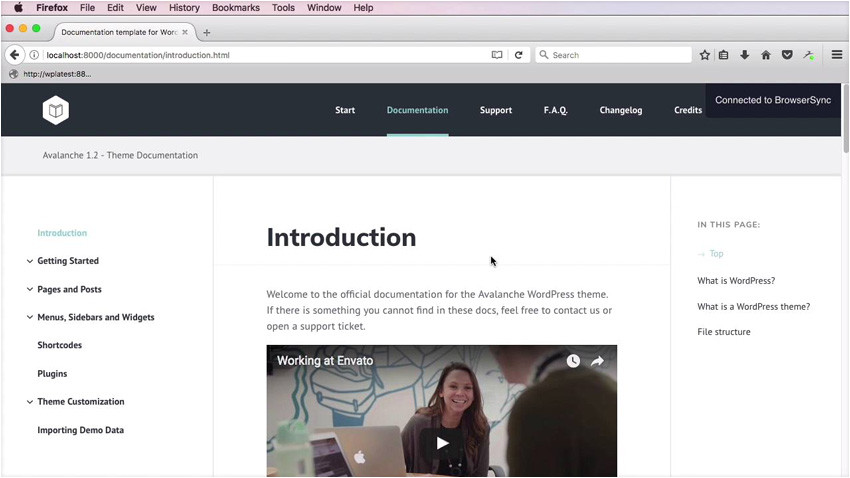Select Introduction in the sidebar
The image size is (850, 478).
point(62,233)
